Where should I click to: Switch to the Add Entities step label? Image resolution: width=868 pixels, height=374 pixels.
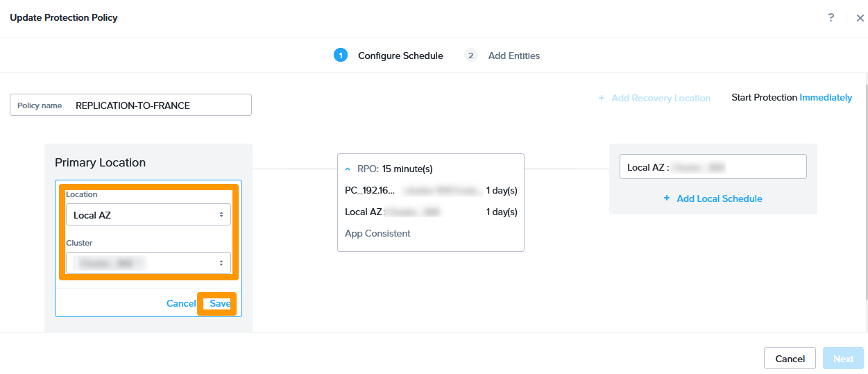513,56
